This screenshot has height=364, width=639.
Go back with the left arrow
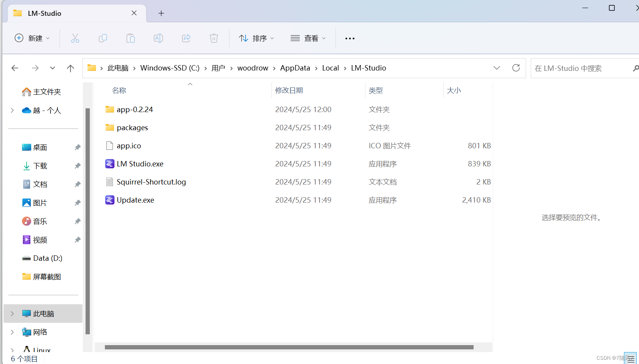15,68
